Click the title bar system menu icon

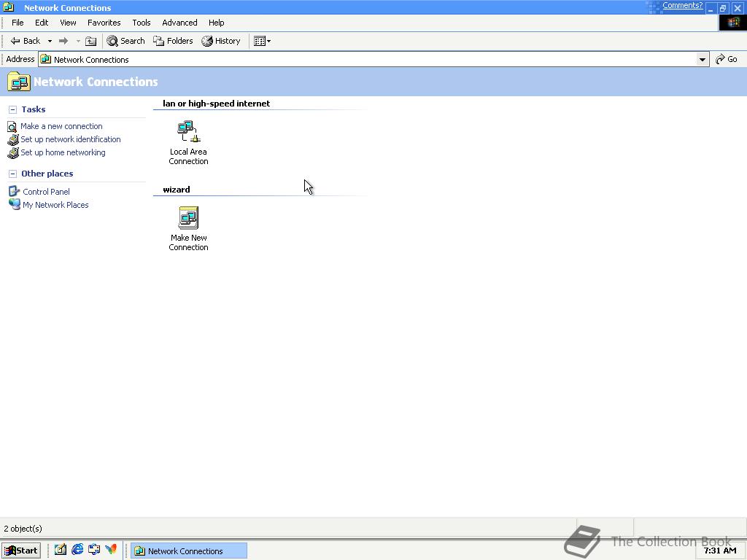(9, 7)
